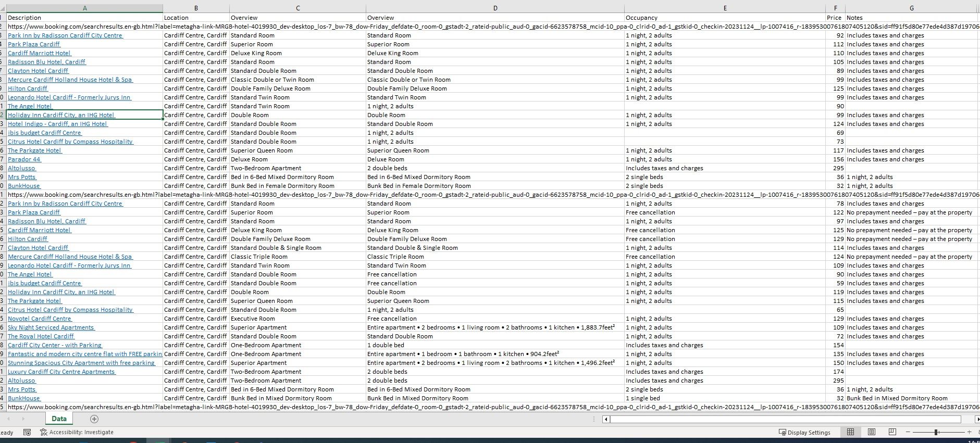Select the Notes header cell
980x443 pixels.
click(x=912, y=18)
